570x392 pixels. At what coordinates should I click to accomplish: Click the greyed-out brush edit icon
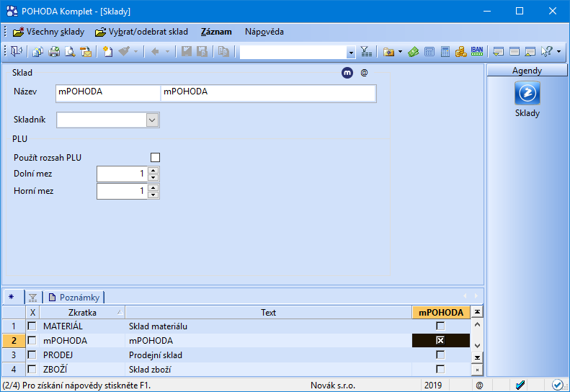[x=125, y=52]
